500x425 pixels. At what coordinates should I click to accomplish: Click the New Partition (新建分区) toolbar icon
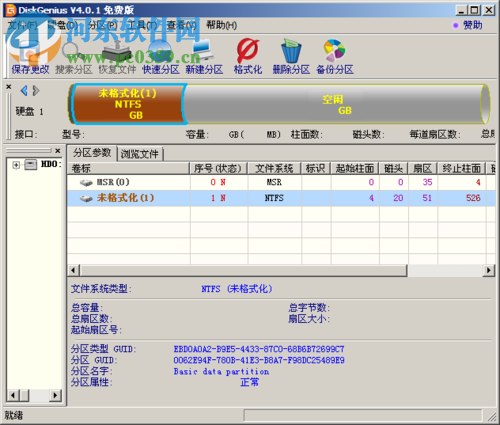click(x=204, y=57)
